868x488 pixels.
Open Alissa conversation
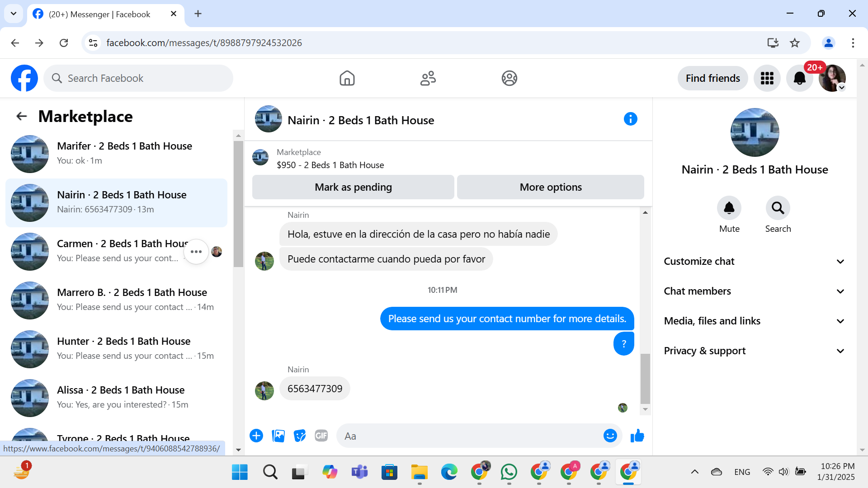[x=116, y=398]
